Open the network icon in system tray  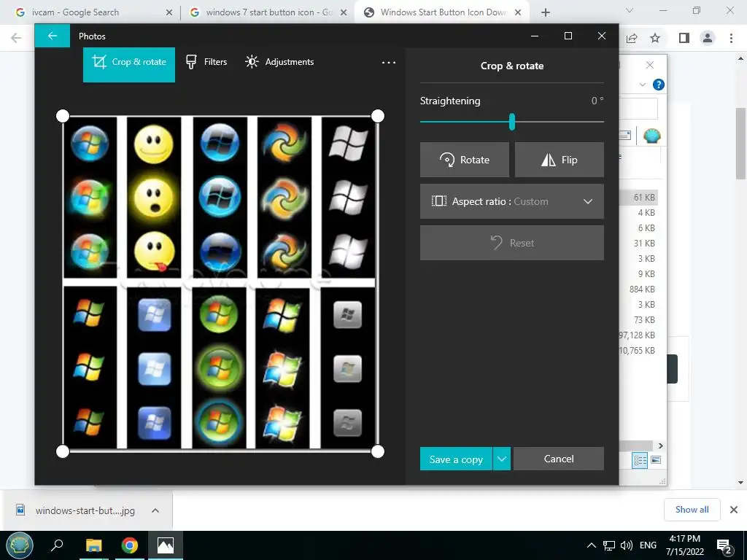[x=609, y=545]
